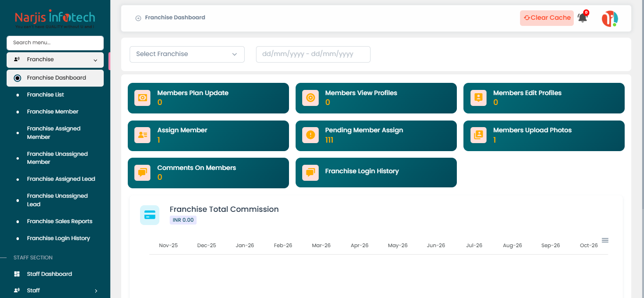Click the Staff menu people icon
644x298 pixels.
(x=17, y=290)
